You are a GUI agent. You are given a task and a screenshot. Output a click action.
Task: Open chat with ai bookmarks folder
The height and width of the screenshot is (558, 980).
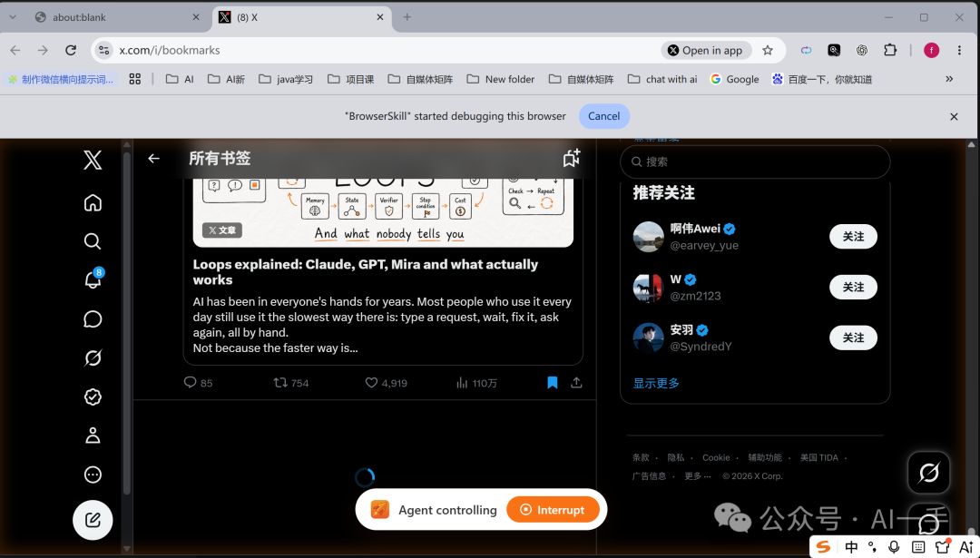[x=662, y=79]
